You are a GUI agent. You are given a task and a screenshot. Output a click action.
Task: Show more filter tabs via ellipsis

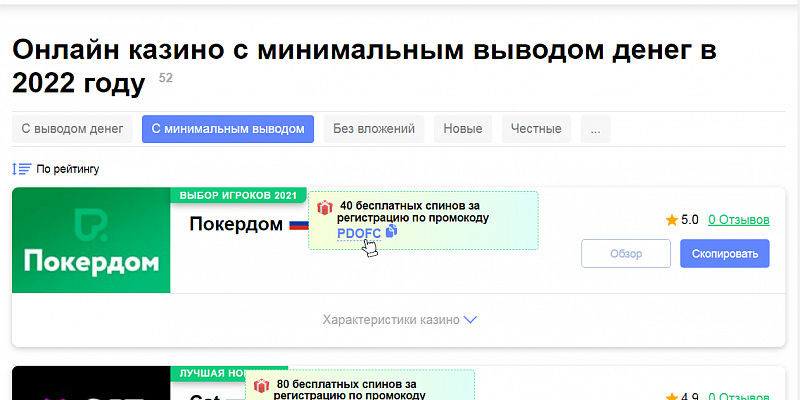click(x=595, y=129)
